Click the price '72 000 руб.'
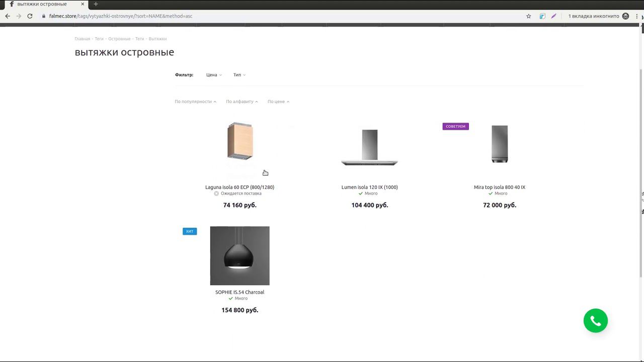The image size is (644, 362). 500,205
